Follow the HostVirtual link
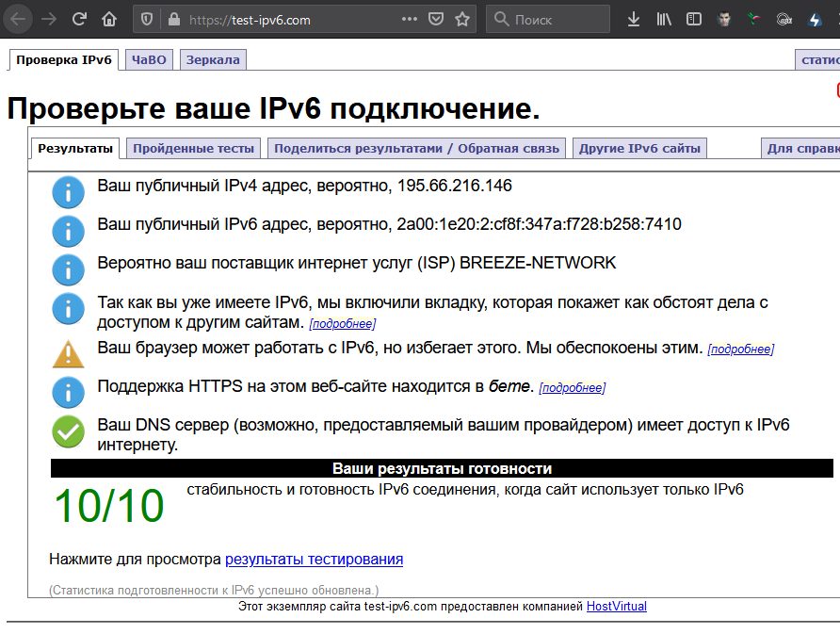Image resolution: width=840 pixels, height=634 pixels. (x=616, y=607)
